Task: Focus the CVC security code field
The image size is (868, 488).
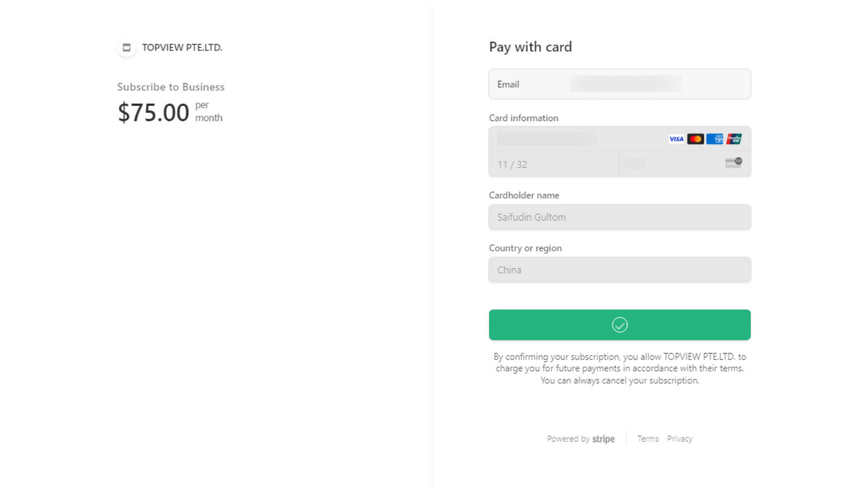Action: pos(669,164)
